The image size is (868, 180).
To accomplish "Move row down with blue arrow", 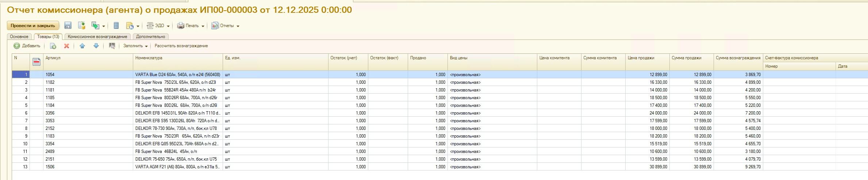I will pyautogui.click(x=96, y=46).
